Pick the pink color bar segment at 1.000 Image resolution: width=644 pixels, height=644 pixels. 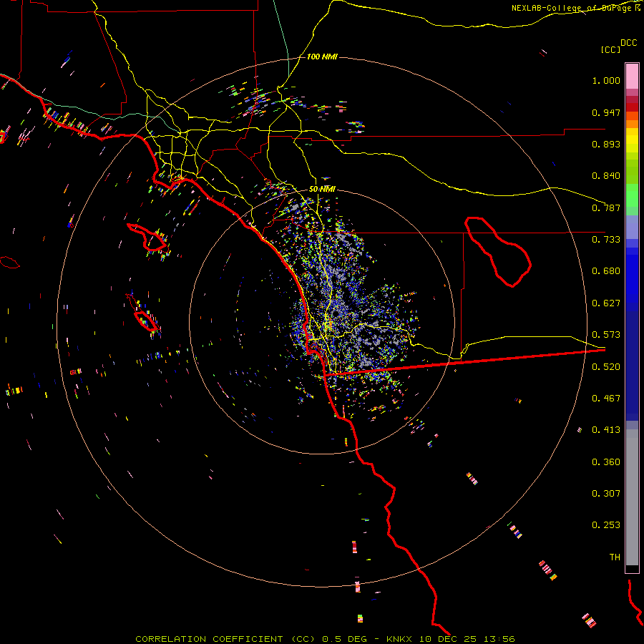632,77
